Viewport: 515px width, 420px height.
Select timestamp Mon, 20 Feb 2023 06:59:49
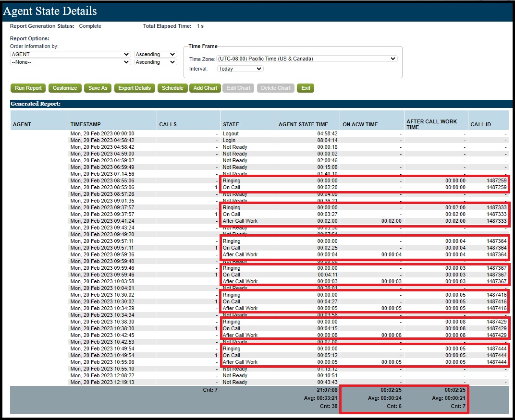(x=102, y=168)
